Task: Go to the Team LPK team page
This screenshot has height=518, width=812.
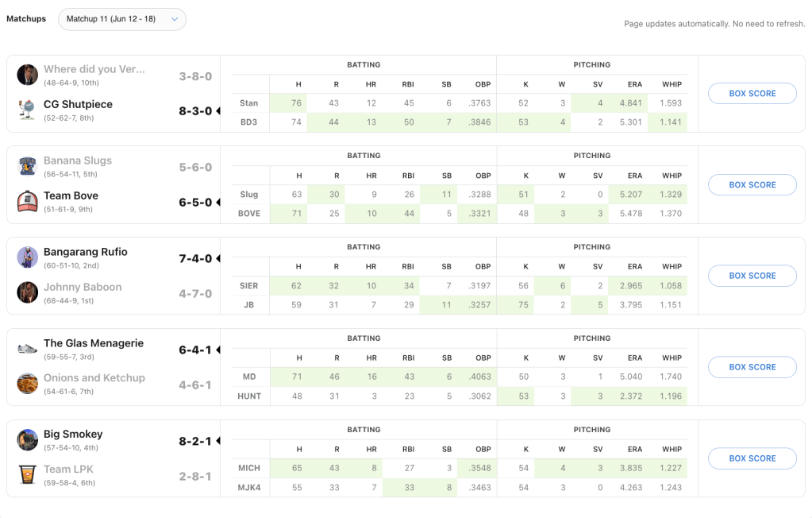Action: point(68,469)
